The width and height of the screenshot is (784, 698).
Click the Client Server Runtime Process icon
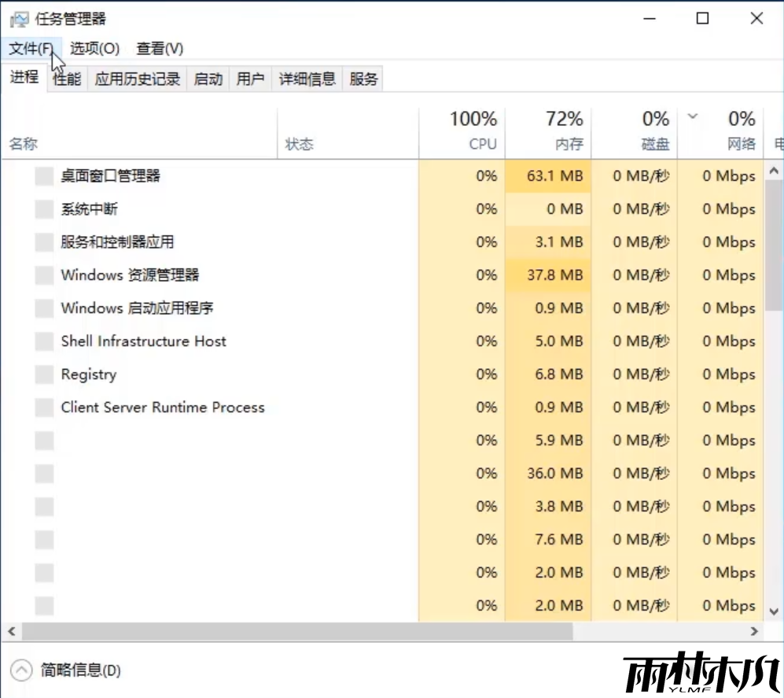click(x=43, y=407)
